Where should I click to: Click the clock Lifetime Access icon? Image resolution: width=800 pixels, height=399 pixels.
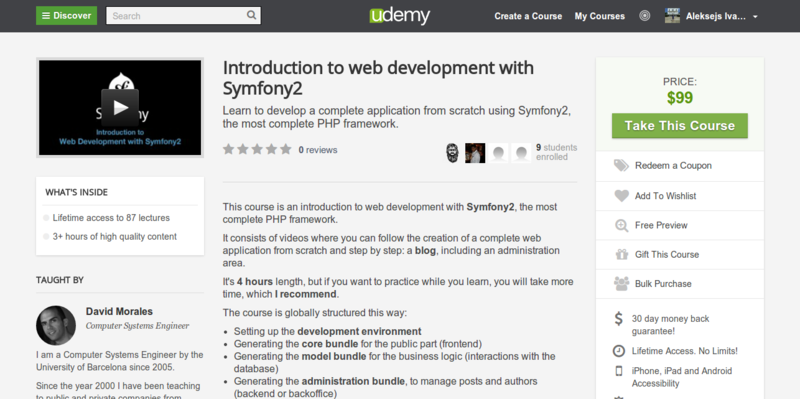tap(618, 351)
